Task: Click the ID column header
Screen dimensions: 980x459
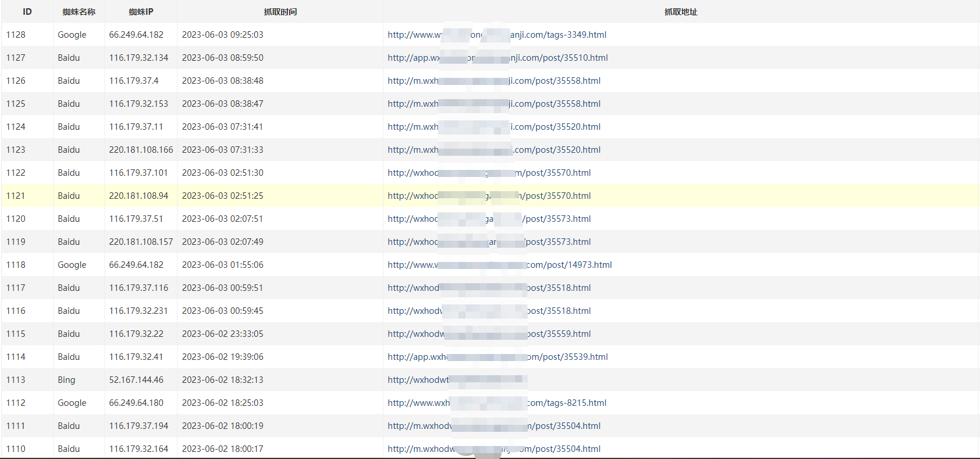Action: pos(27,12)
